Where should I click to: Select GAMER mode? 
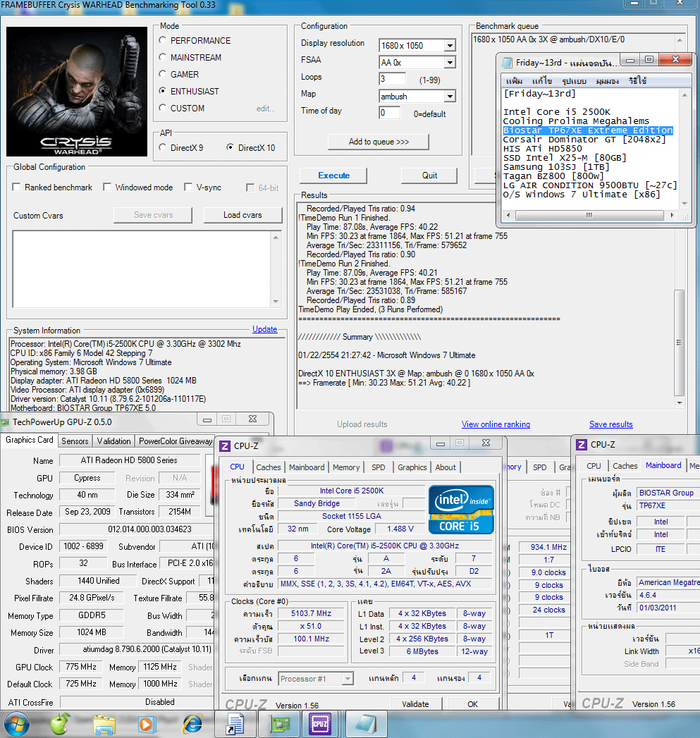tap(163, 75)
